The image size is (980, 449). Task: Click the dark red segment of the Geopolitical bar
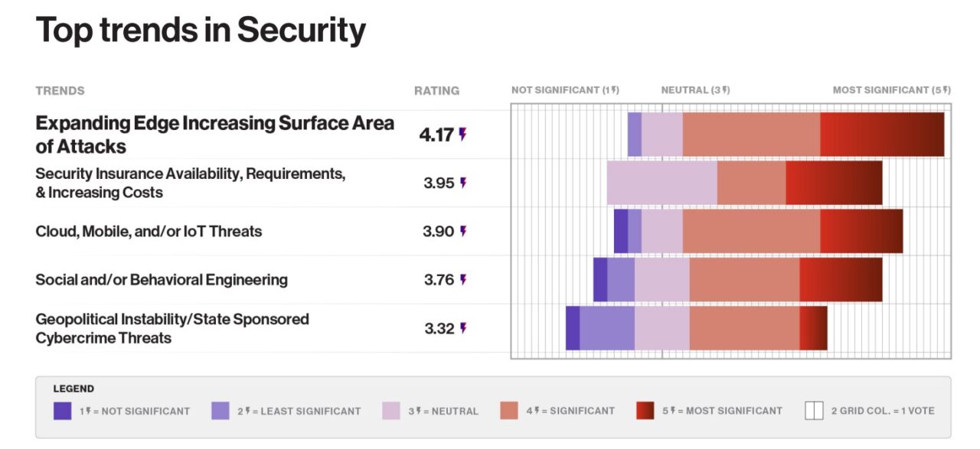(x=813, y=328)
